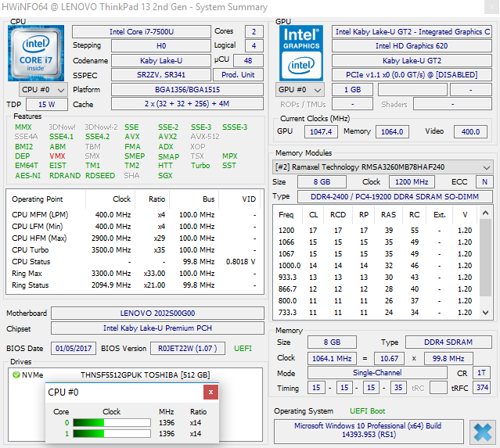Click the Turbo feature flag
Screen dimensions: 500x448
point(200,166)
